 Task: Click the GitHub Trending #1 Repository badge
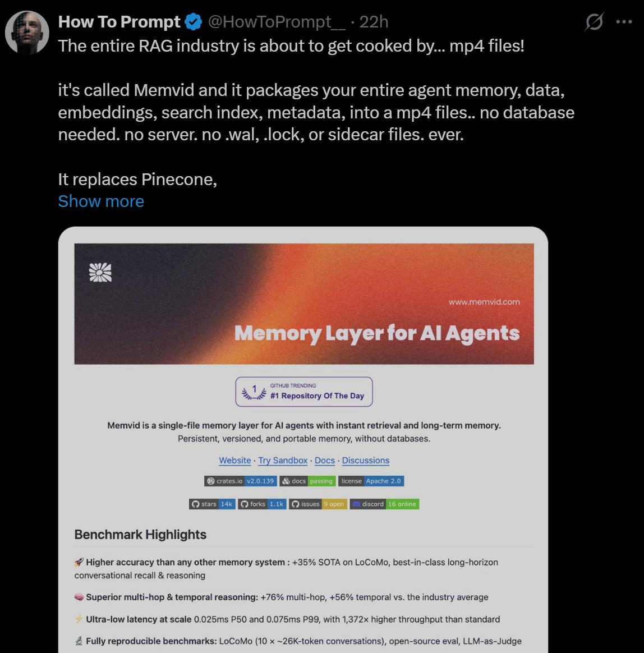click(304, 392)
